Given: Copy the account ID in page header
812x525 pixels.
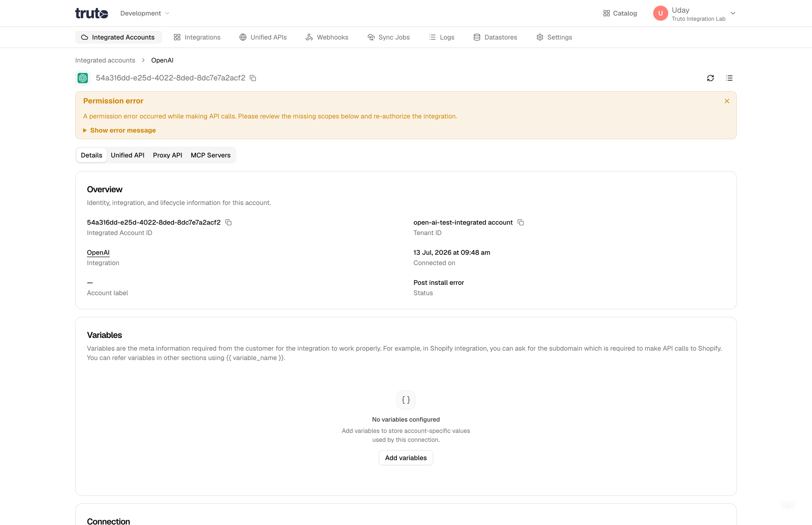Looking at the screenshot, I should click(253, 78).
